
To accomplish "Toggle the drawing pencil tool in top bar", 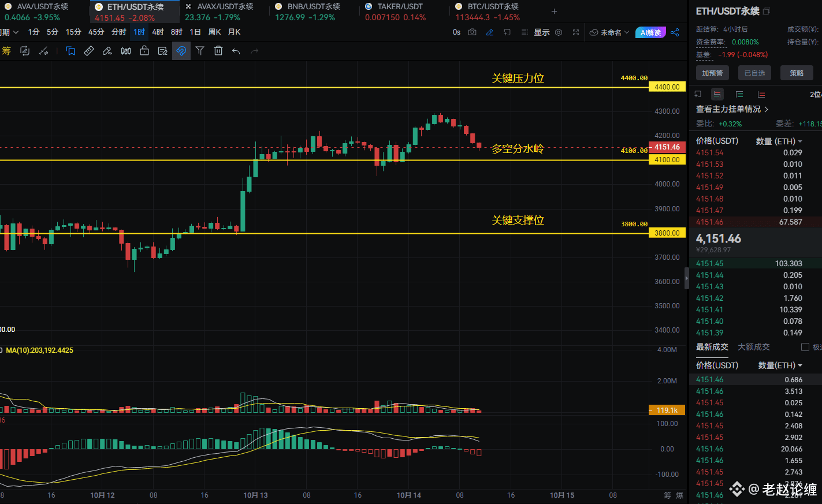I will point(490,32).
